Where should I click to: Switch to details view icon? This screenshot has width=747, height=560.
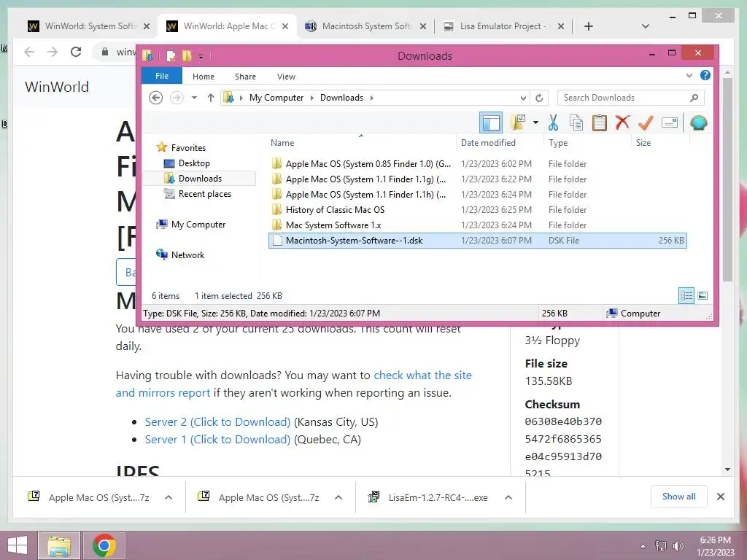pyautogui.click(x=686, y=296)
